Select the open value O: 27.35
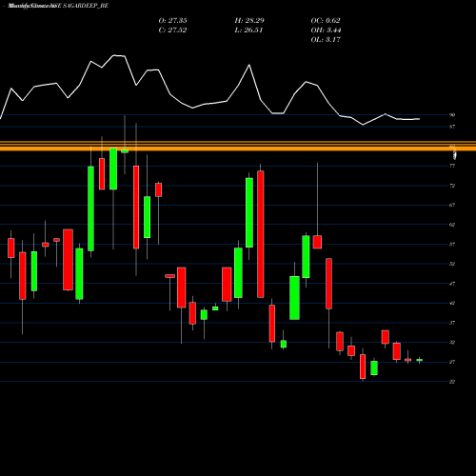 [x=172, y=20]
